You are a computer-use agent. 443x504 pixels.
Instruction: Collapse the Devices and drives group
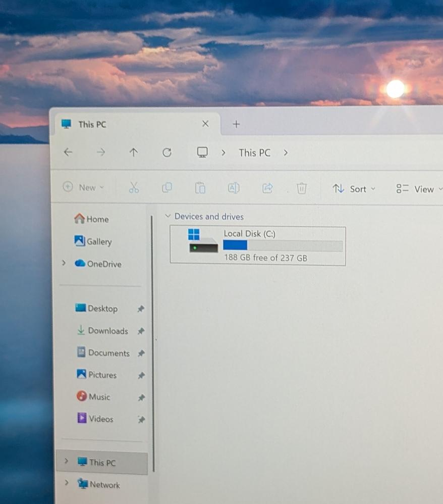(x=168, y=216)
